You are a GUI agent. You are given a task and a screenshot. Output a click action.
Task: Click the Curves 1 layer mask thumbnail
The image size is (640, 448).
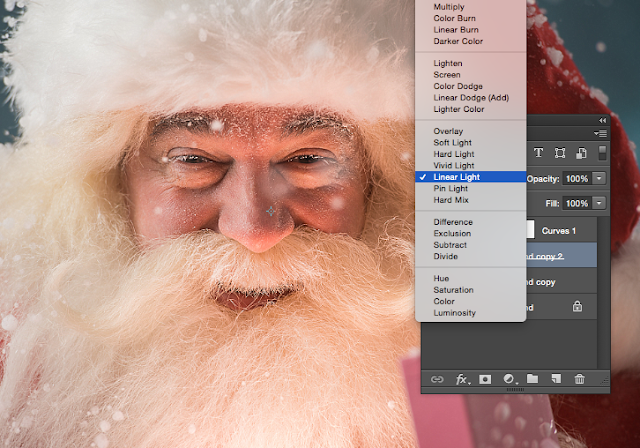click(530, 230)
